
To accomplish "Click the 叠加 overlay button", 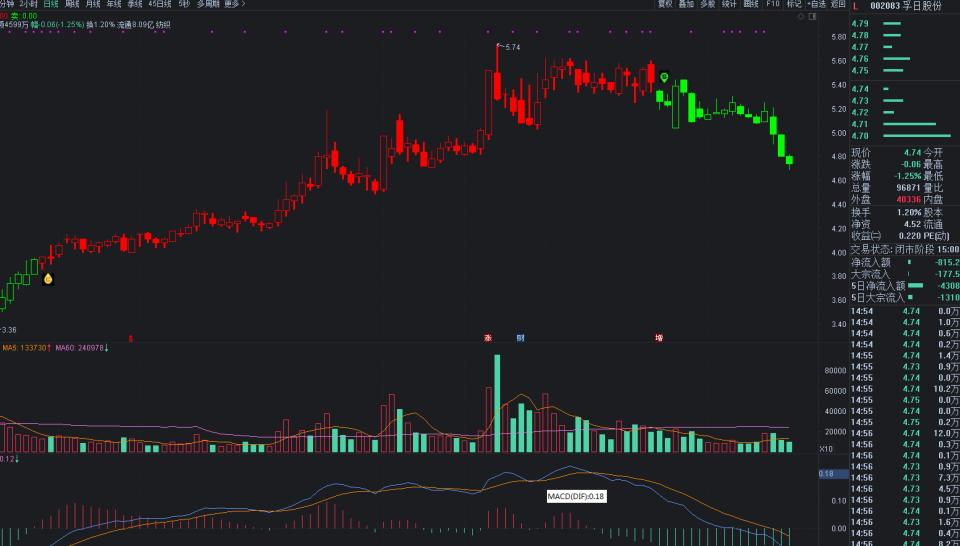I will 686,4.
